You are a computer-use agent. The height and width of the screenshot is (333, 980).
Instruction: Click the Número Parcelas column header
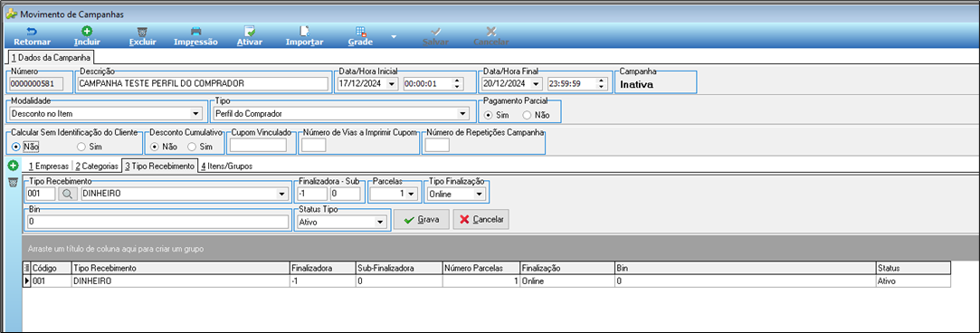tap(480, 268)
